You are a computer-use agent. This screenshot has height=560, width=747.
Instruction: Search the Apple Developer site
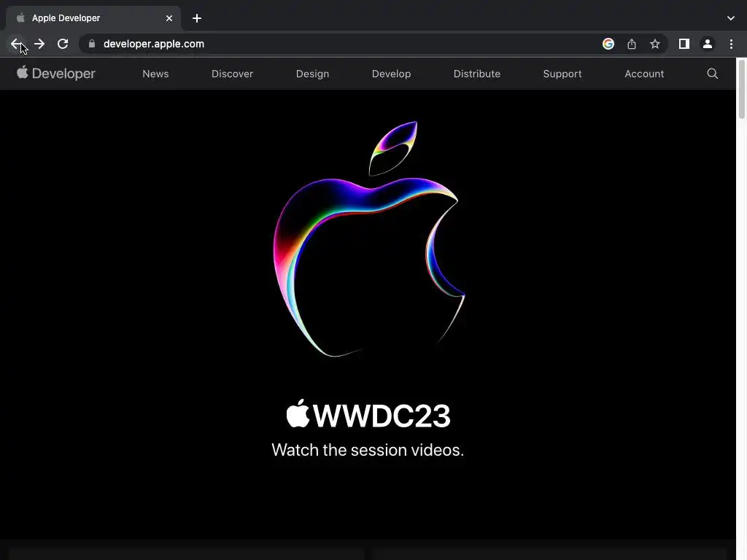713,74
